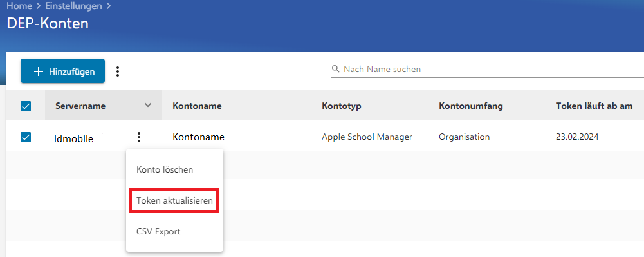The width and height of the screenshot is (644, 257).
Task: Sort by Kontotyp column header
Action: 342,106
